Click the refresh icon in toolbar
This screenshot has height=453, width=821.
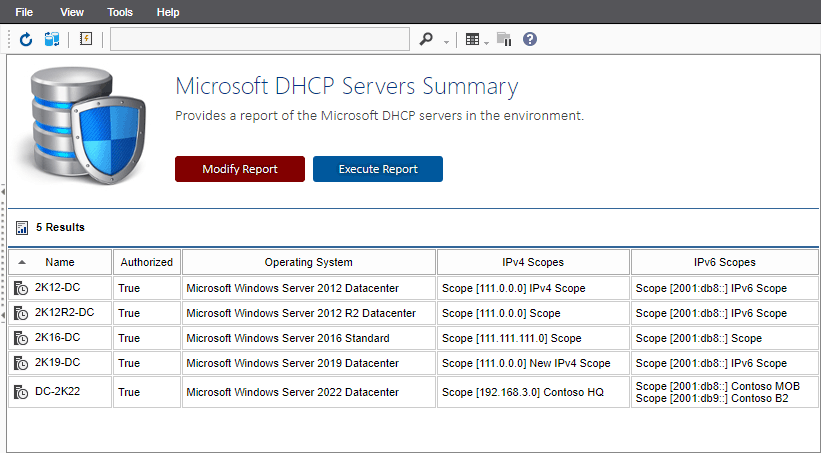(x=26, y=39)
